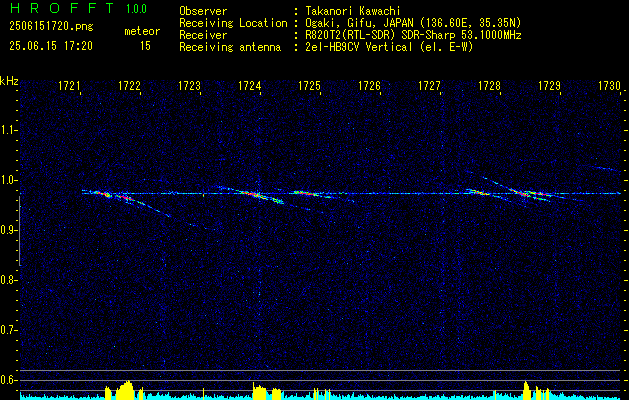The height and width of the screenshot is (400, 629).
Task: Click the Receiving Location field label
Action: 233,23
